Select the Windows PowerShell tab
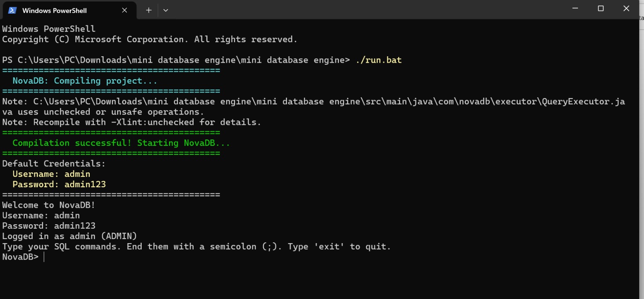 point(69,10)
